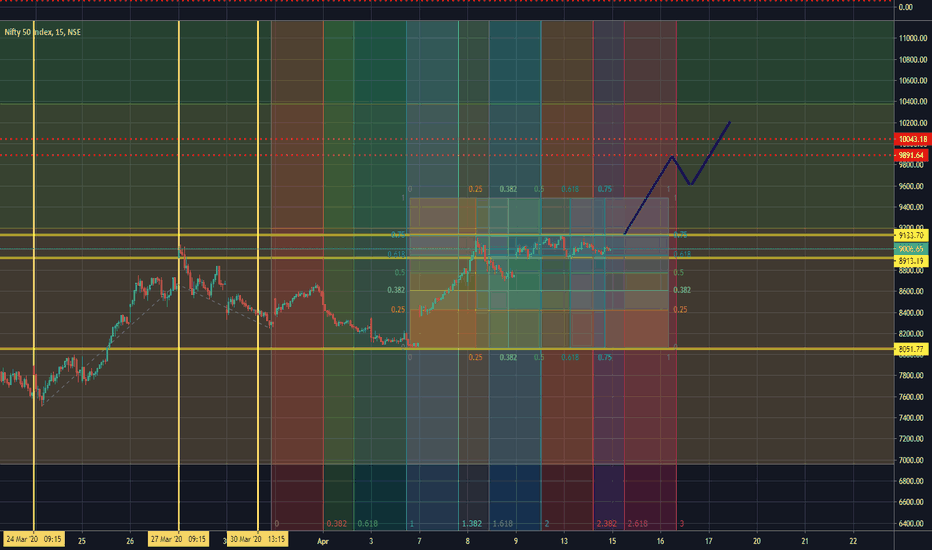The height and width of the screenshot is (550, 932).
Task: Click the 1.382 Fib time zone label
Action: tap(472, 524)
